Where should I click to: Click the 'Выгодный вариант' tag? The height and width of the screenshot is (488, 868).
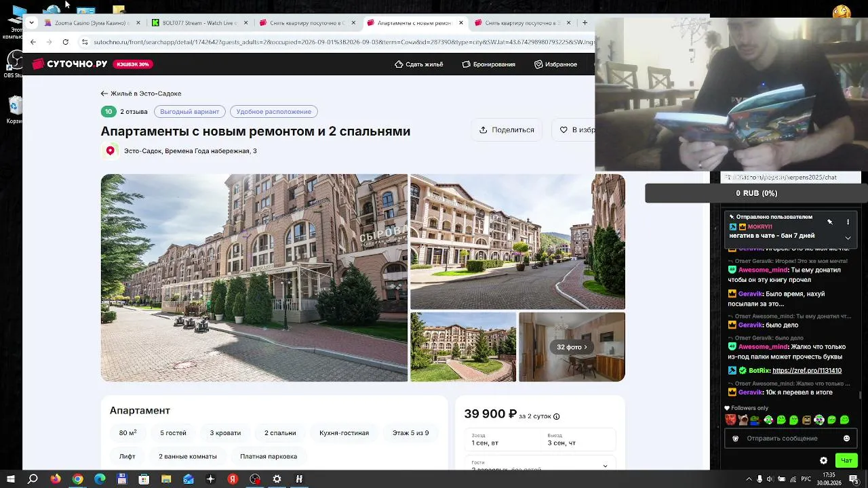coord(190,112)
